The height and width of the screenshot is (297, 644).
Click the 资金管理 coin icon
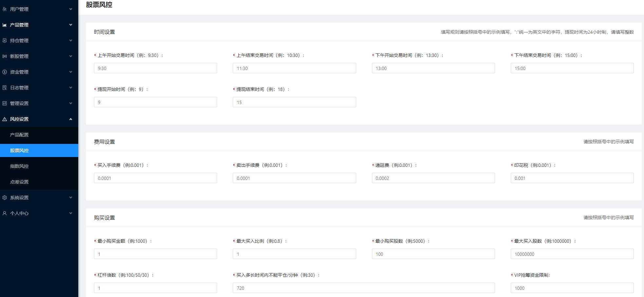pos(5,72)
